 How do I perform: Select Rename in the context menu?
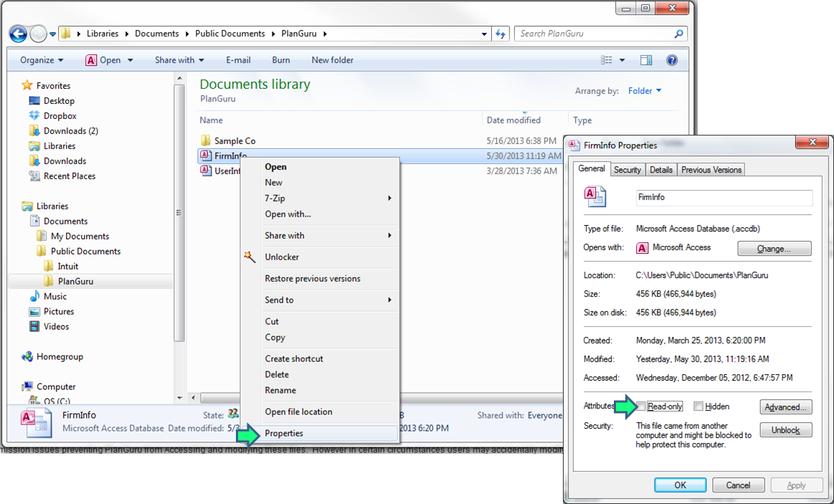321,390
